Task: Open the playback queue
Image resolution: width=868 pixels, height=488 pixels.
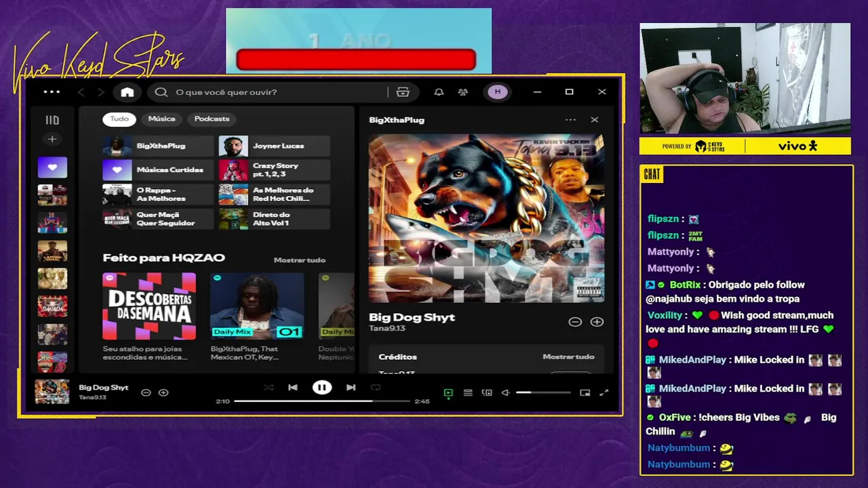Action: 468,392
